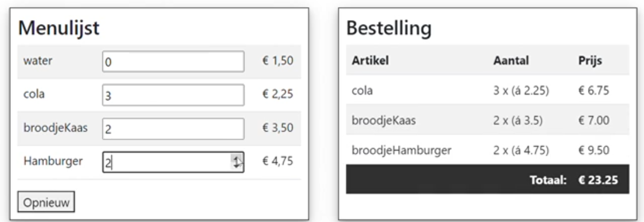
Task: Click the Bestelling heading
Action: point(389,28)
